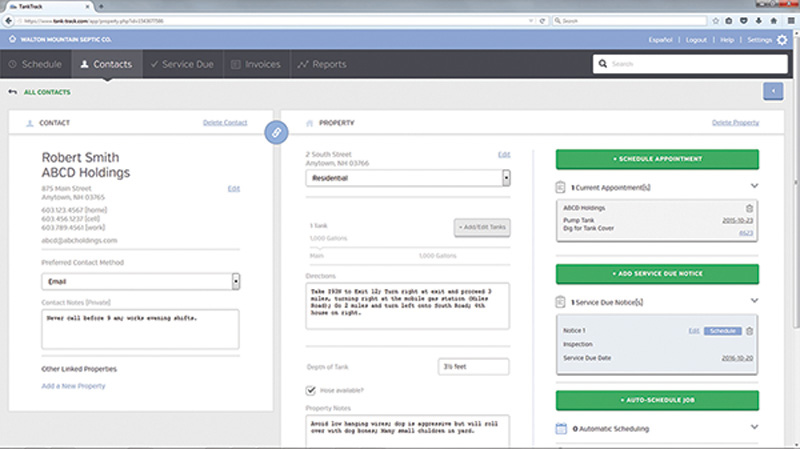Open Settings gear icon
Screen dimensions: 800x449
(x=782, y=40)
